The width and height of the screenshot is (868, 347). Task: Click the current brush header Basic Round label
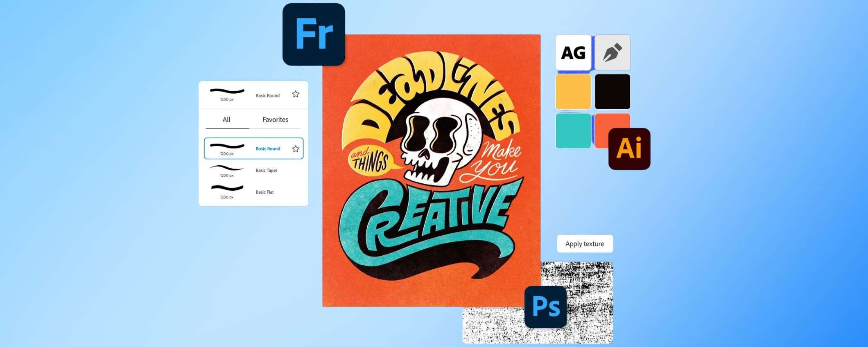[268, 96]
